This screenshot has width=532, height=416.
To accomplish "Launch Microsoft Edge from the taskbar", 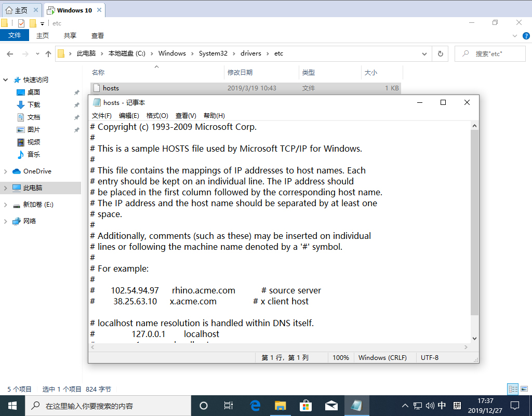I will tap(255, 406).
